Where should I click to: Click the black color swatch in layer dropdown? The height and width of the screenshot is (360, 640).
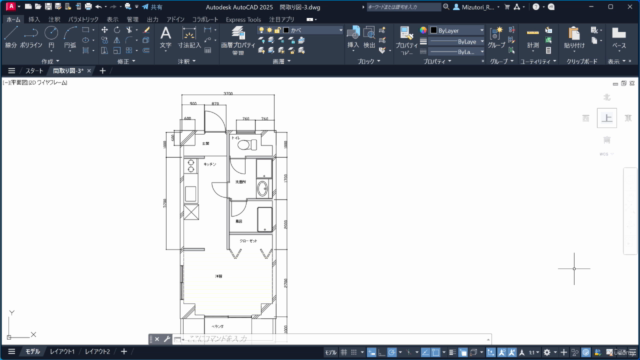point(286,30)
